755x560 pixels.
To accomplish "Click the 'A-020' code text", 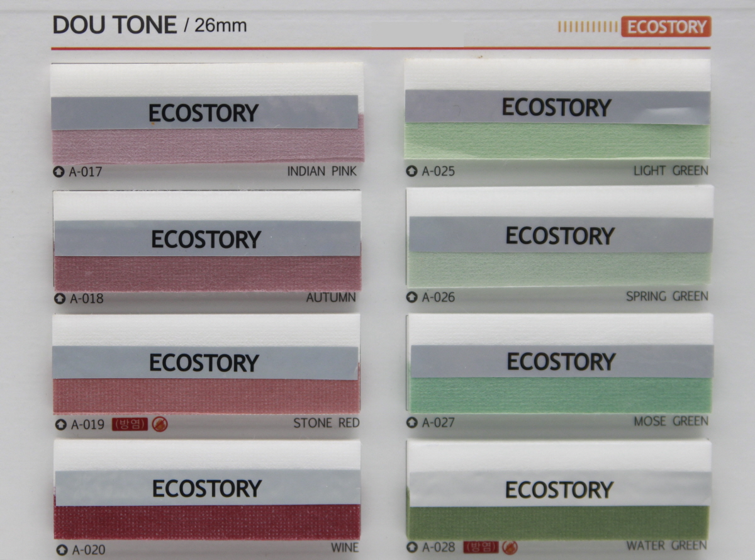I will click(88, 550).
